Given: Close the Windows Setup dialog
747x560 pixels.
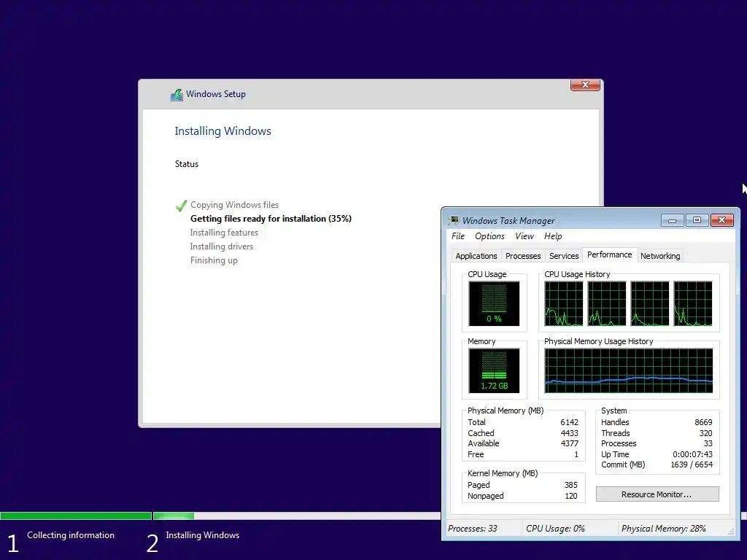Looking at the screenshot, I should 585,85.
